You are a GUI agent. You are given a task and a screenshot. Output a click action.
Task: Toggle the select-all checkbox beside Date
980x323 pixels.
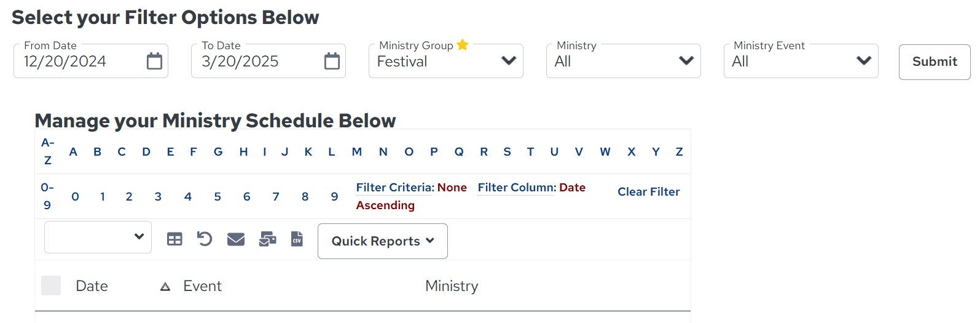coord(51,285)
